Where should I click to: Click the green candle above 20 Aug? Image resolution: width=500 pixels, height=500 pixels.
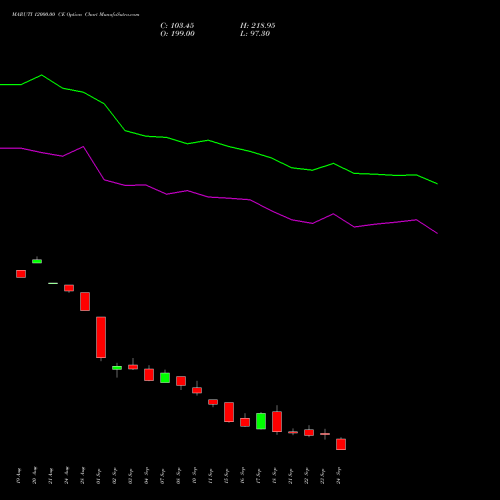(37, 261)
